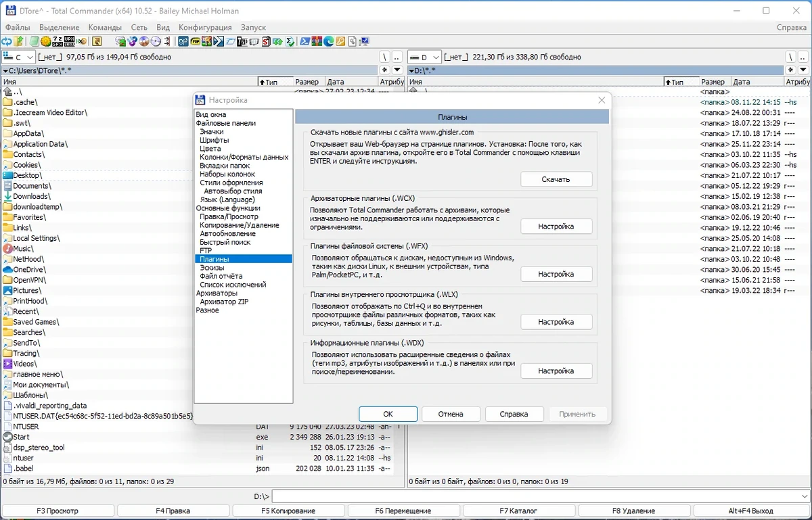Launch the PowerShell toolbar icon
This screenshot has width=812, height=520.
click(x=305, y=41)
